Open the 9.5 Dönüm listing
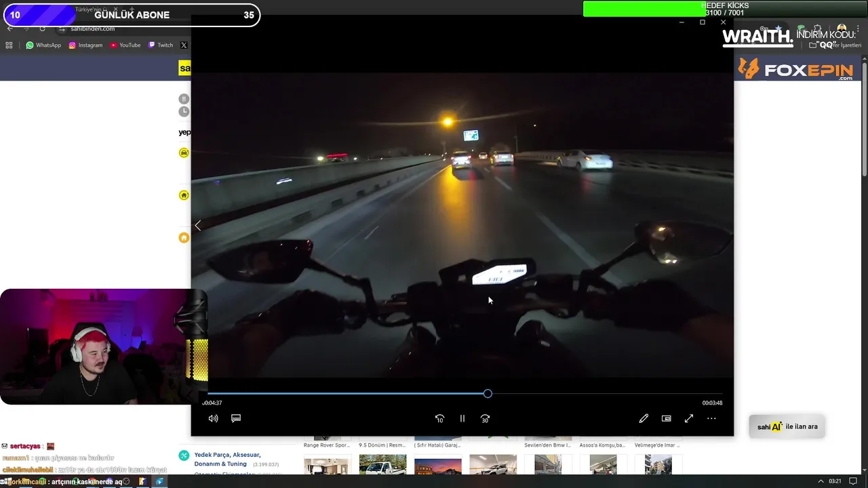Image resolution: width=868 pixels, height=488 pixels. 382,445
